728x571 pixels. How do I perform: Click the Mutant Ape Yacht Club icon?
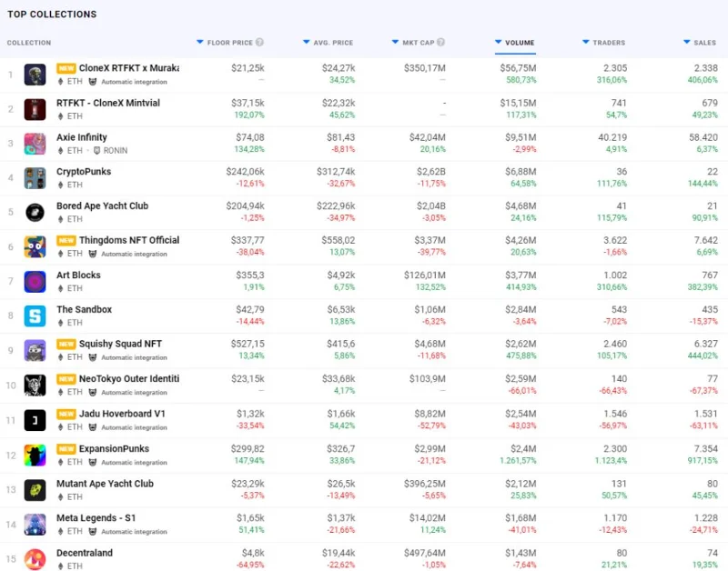tap(35, 490)
